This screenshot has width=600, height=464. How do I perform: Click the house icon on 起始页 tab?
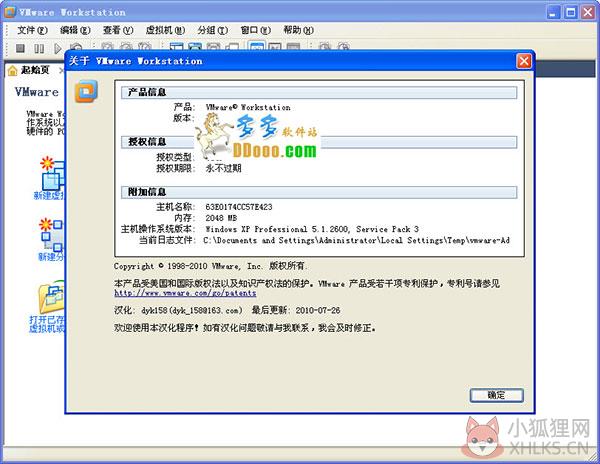13,70
